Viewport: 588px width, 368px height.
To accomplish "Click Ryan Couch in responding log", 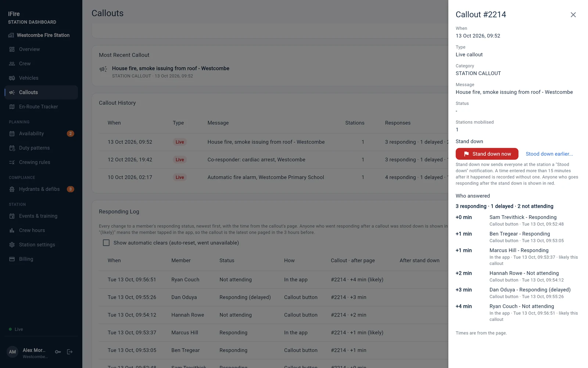I will coord(185,280).
